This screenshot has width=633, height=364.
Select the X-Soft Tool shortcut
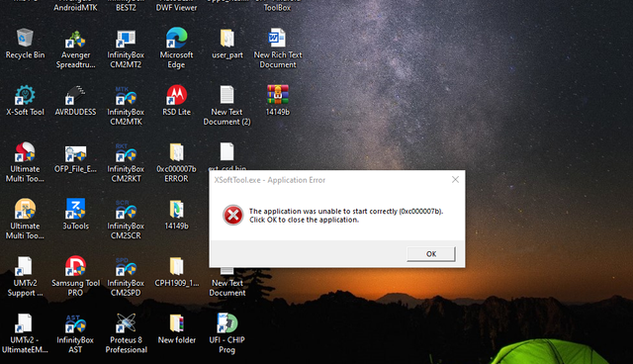pos(25,95)
